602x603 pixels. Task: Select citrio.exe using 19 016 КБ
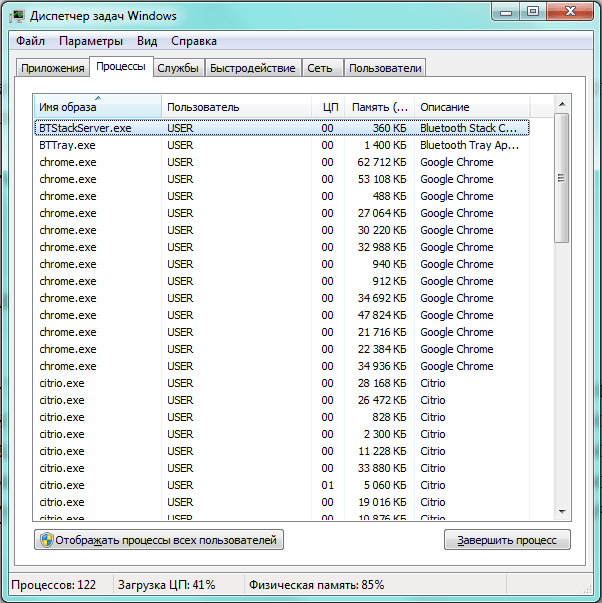pyautogui.click(x=282, y=501)
